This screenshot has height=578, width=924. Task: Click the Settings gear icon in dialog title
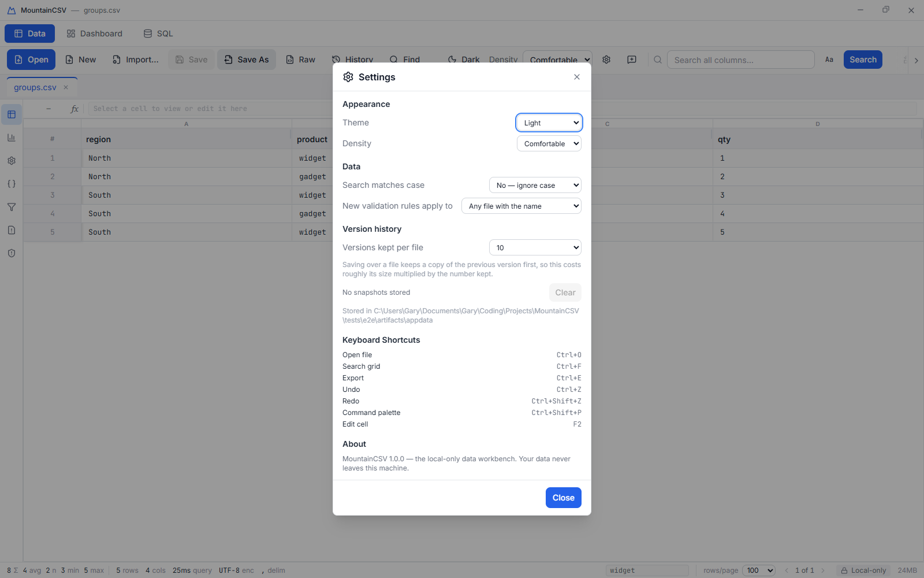[x=348, y=77]
